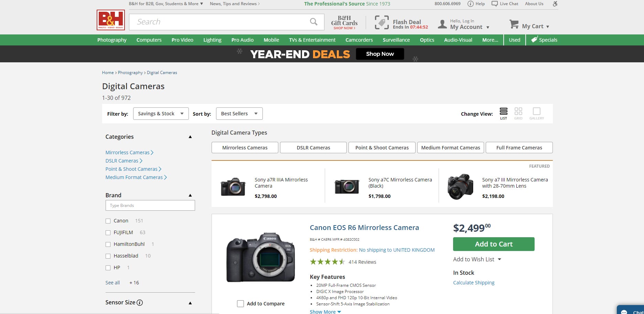Open the Best Sellers sort dropdown
The image size is (644, 314).
coord(239,114)
